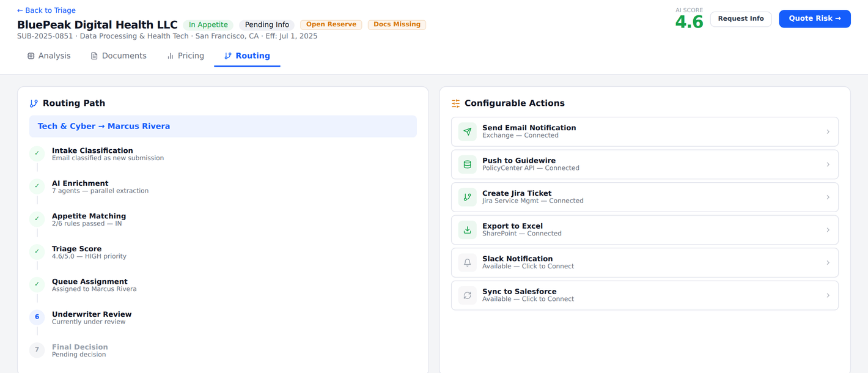Click the Quote Risk button

(x=815, y=19)
